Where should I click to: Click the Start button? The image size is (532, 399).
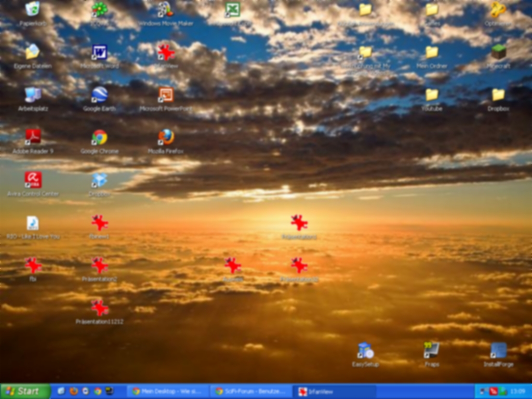tap(25, 391)
